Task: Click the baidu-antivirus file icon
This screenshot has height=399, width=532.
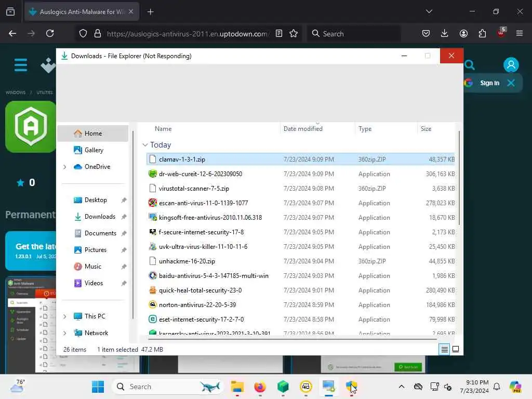Action: (153, 276)
